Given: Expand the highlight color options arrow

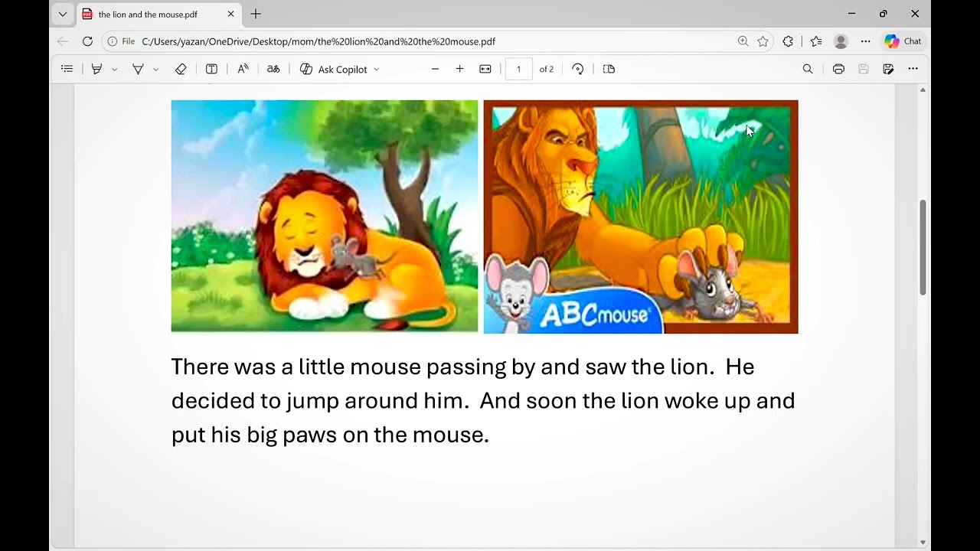Looking at the screenshot, I should (x=114, y=70).
